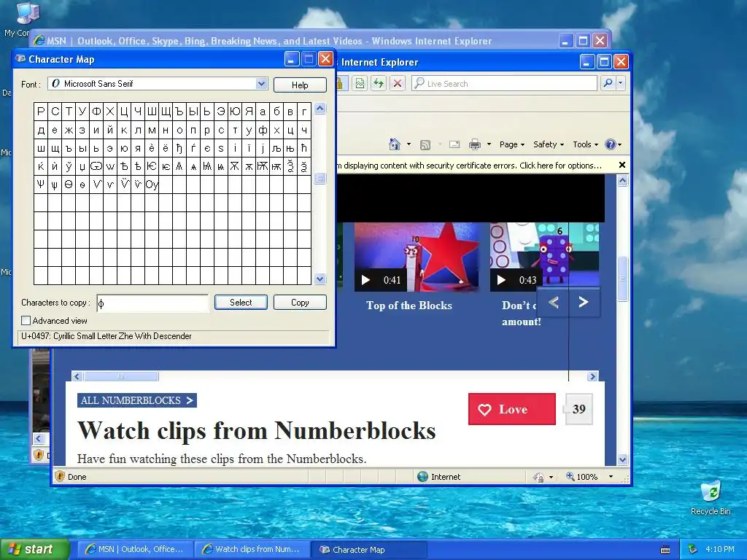This screenshot has width=747, height=560.
Task: Click the carousel next arrow
Action: click(584, 303)
